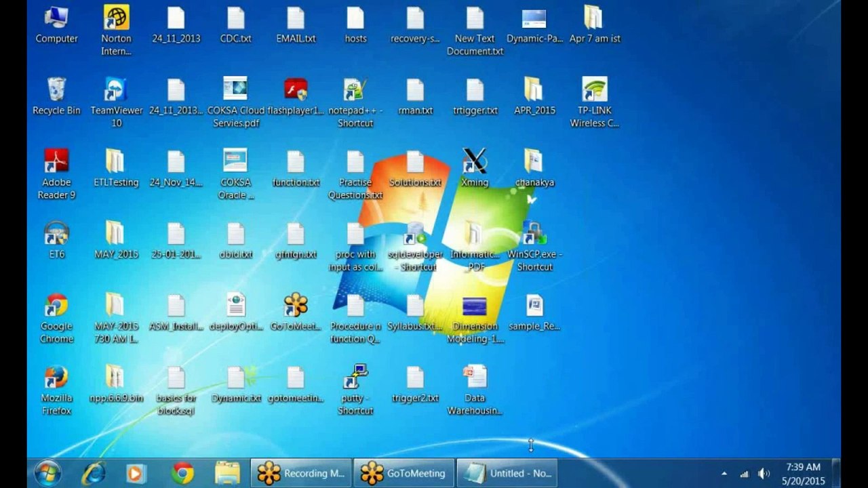Show hidden system tray icons
868x488 pixels.
click(724, 474)
